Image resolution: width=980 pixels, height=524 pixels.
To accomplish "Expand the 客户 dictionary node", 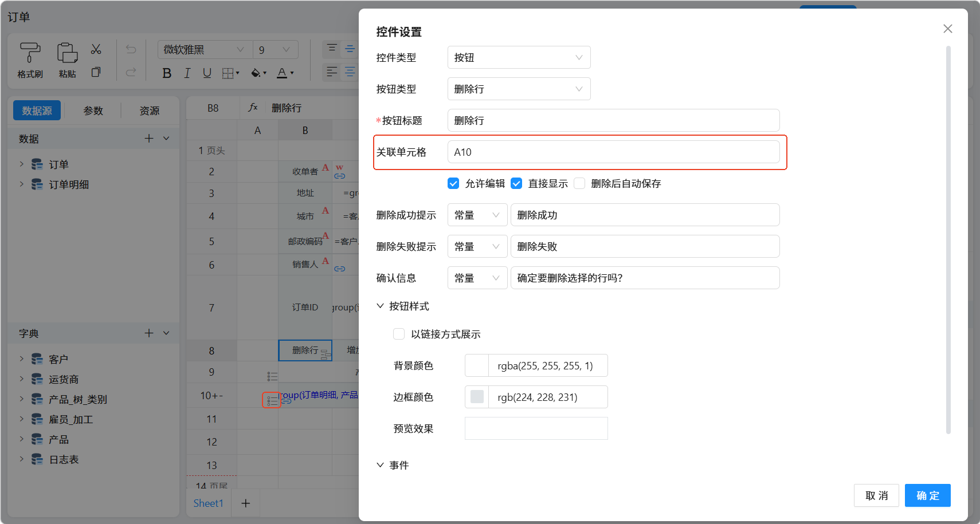I will click(x=22, y=358).
